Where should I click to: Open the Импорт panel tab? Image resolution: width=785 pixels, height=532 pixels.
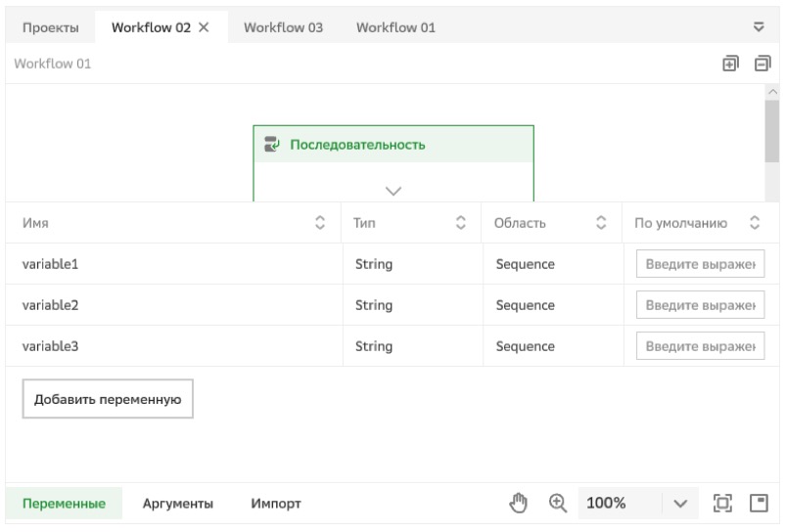coord(276,504)
